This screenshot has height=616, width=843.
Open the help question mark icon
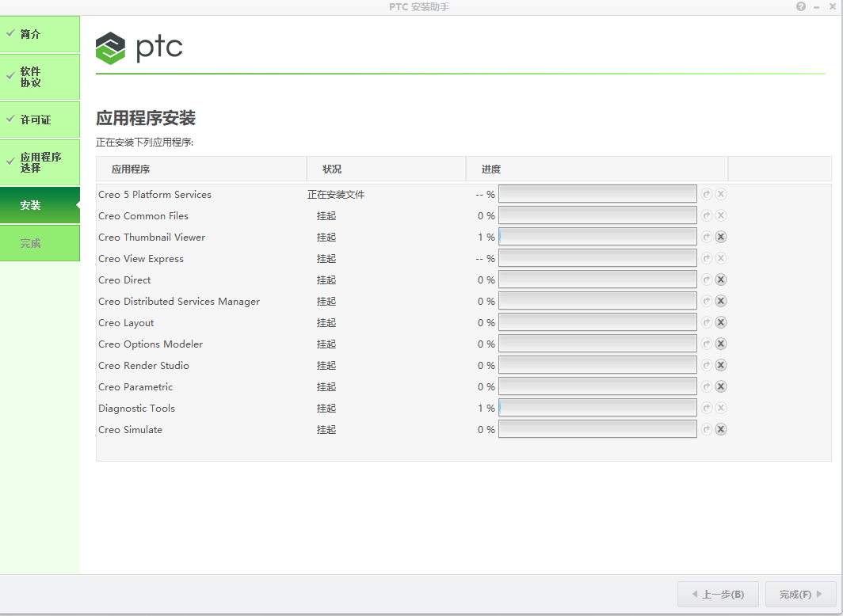(x=801, y=6)
